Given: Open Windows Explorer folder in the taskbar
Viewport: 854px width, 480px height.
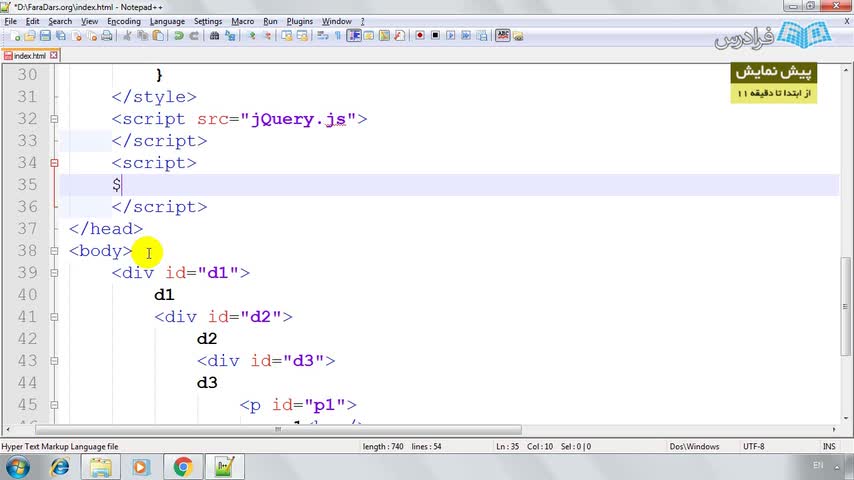Looking at the screenshot, I should point(101,467).
